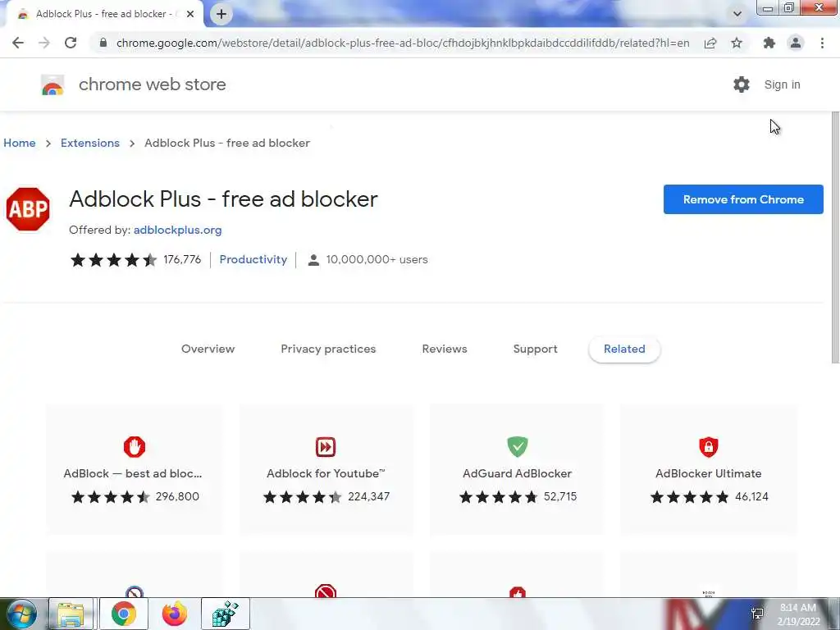Click the 10,000,000+ users text
Screen dimensions: 840x630
click(377, 260)
